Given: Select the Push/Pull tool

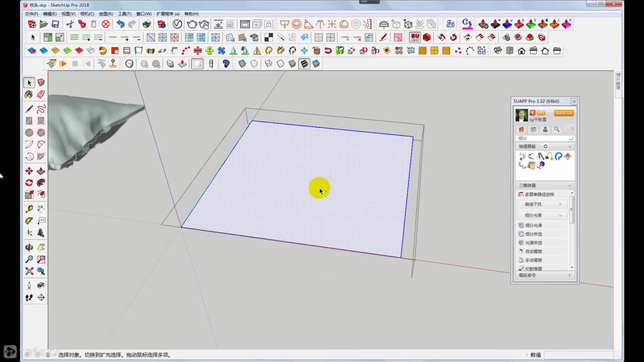Looking at the screenshot, I should (x=41, y=171).
